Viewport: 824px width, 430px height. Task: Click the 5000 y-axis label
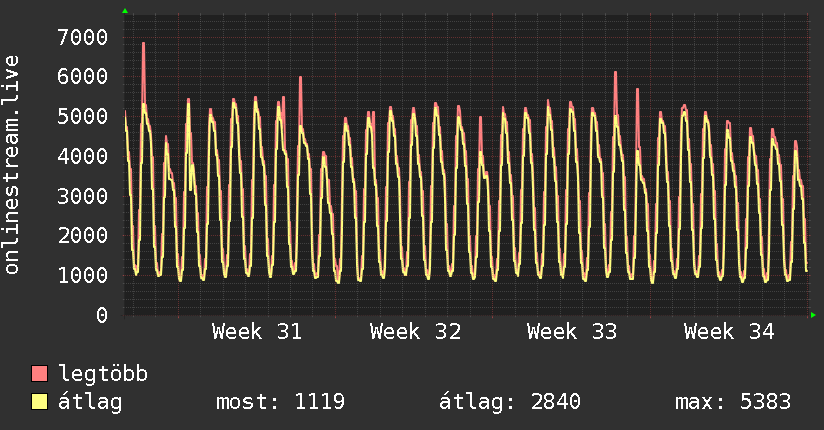pyautogui.click(x=83, y=116)
